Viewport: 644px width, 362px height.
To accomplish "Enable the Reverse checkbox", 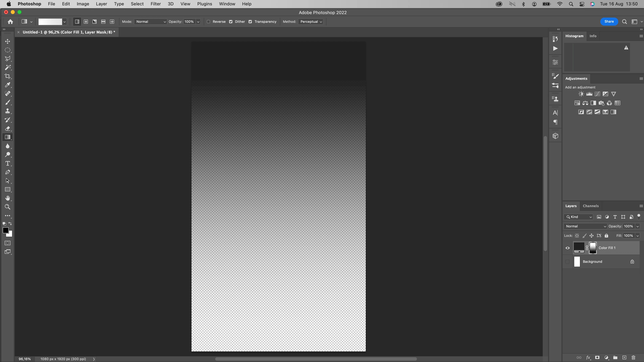I will point(208,22).
